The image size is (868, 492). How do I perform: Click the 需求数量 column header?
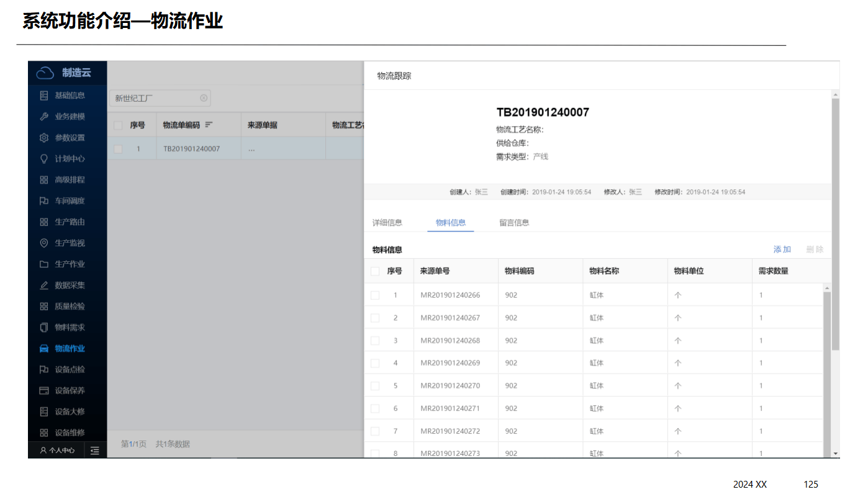click(x=774, y=271)
